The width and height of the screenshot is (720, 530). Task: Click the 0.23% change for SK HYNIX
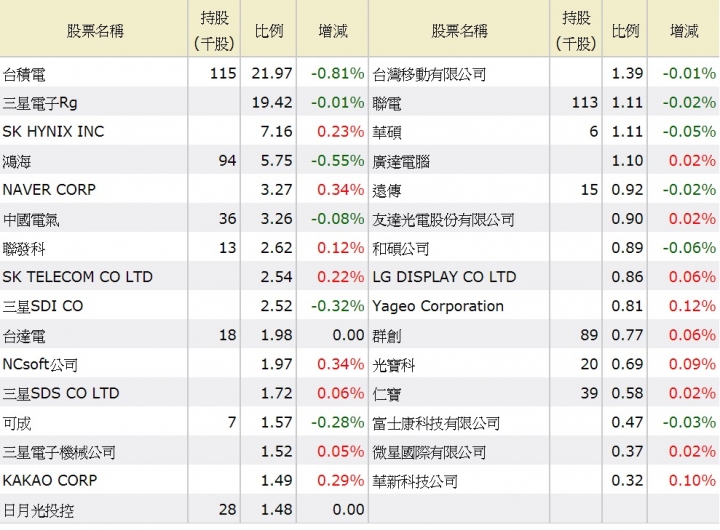coord(341,131)
